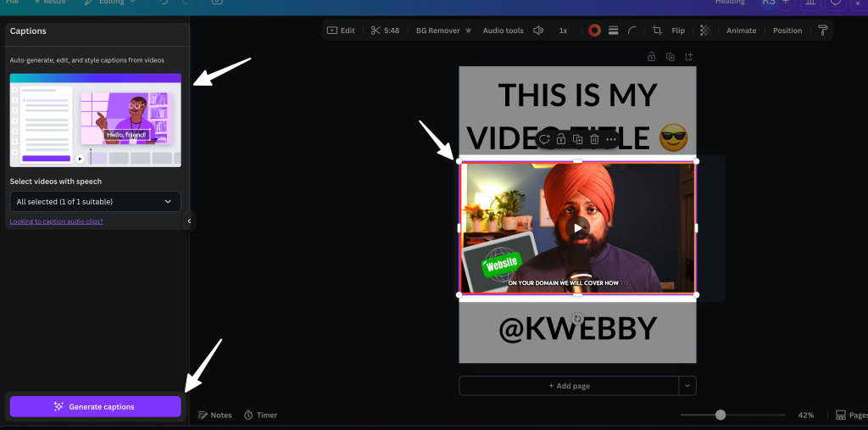The width and height of the screenshot is (868, 430).
Task: Click Resize in the top bar
Action: (50, 3)
